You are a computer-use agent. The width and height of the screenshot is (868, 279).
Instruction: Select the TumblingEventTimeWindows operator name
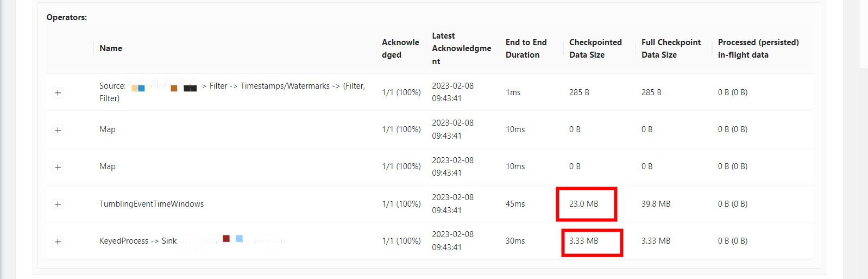click(x=152, y=204)
